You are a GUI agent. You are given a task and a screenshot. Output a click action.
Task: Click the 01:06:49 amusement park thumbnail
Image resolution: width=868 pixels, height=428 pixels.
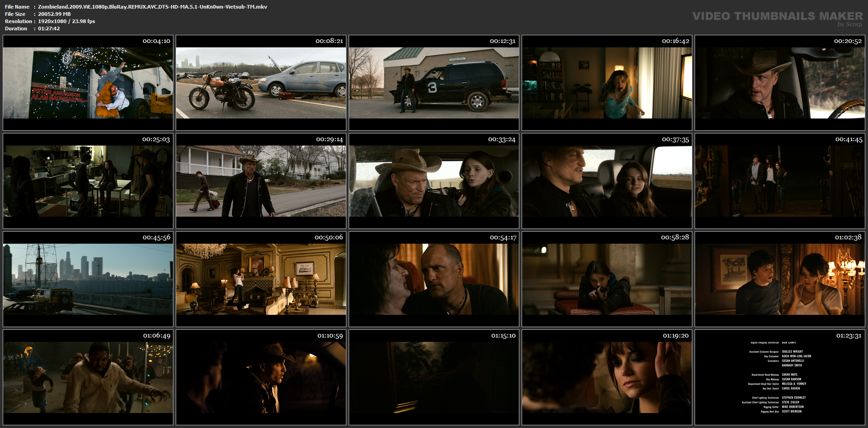click(x=88, y=377)
